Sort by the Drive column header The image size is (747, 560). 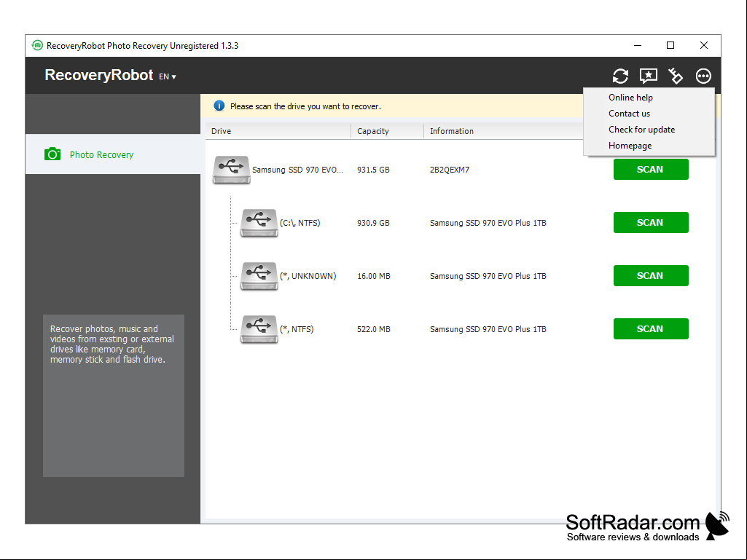pyautogui.click(x=278, y=131)
